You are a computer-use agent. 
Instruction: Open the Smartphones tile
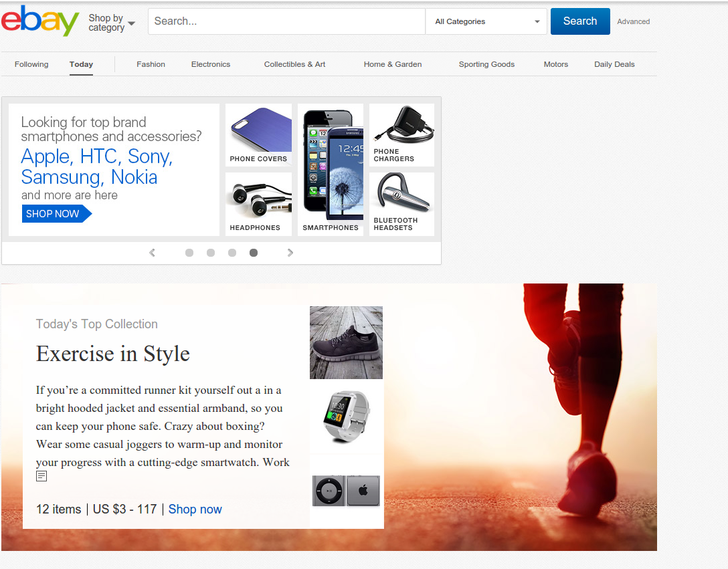331,170
